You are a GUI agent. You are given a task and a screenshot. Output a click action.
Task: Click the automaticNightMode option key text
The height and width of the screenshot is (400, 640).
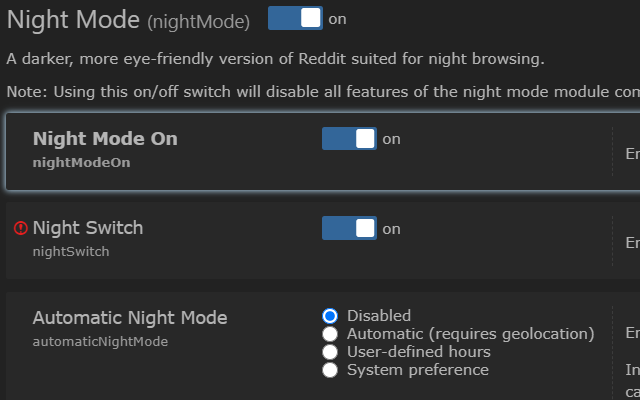[x=100, y=341]
